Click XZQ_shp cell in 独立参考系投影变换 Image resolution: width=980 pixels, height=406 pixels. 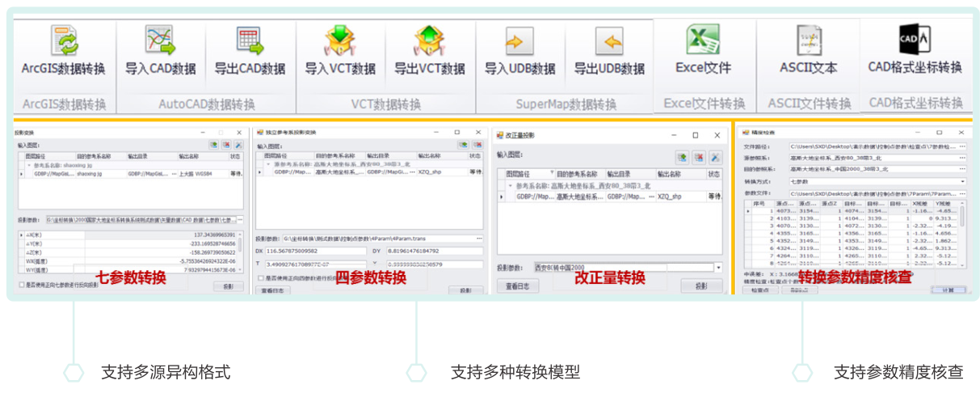(x=442, y=172)
